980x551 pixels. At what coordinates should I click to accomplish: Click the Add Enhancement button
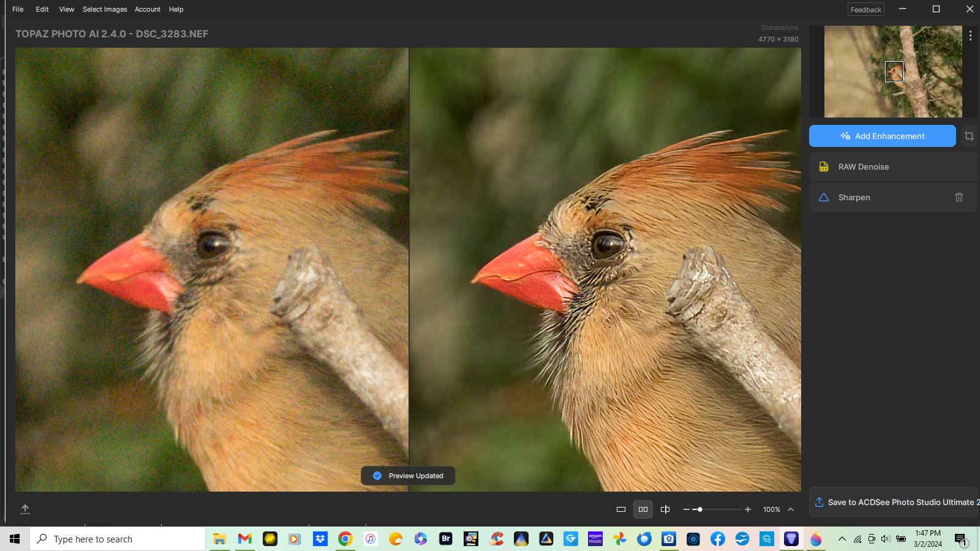(x=882, y=136)
